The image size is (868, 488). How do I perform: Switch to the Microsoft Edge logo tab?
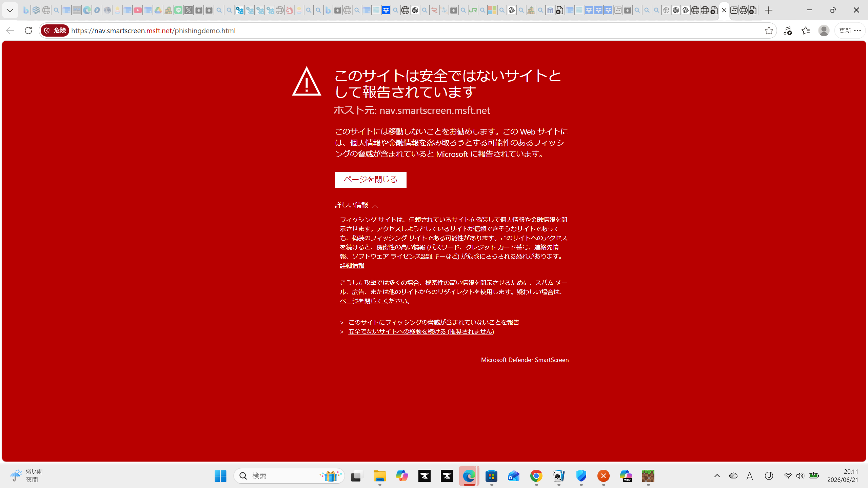[87, 10]
